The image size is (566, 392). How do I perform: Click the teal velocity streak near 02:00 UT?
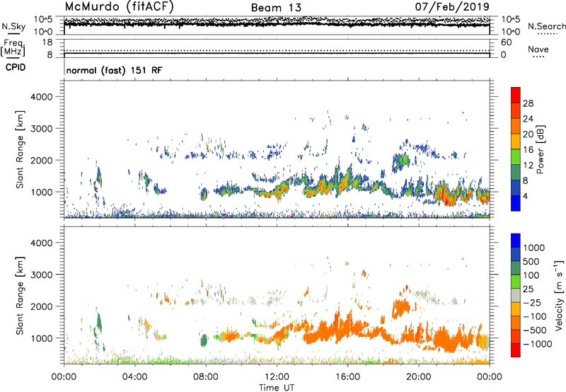99,323
